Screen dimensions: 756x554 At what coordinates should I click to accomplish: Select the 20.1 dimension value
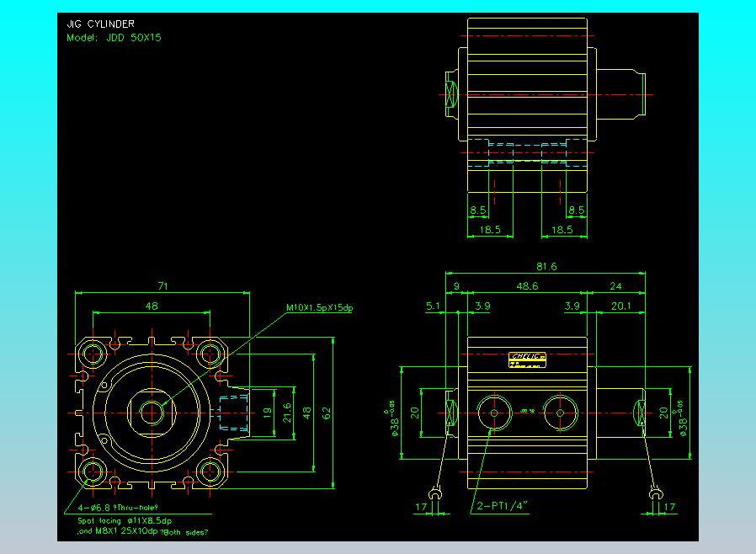(x=621, y=306)
